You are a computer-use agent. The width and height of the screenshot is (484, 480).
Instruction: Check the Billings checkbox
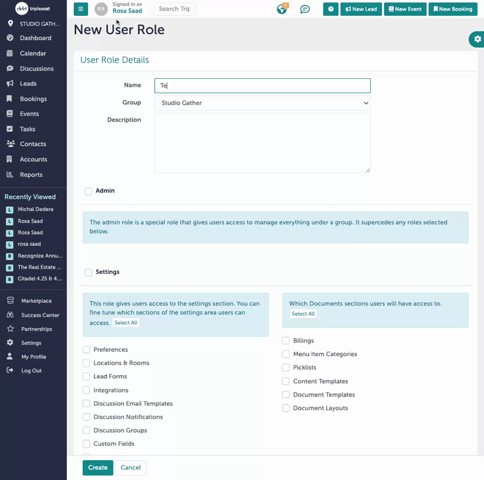(286, 340)
